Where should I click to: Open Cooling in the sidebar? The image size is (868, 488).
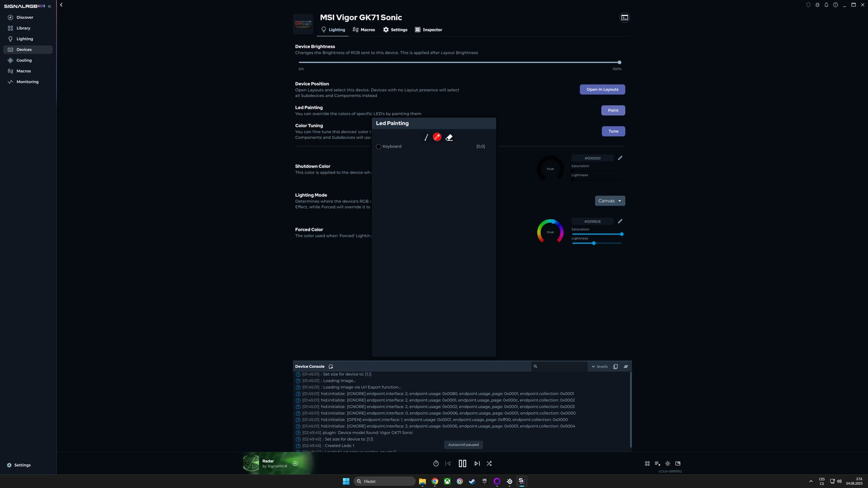point(24,60)
